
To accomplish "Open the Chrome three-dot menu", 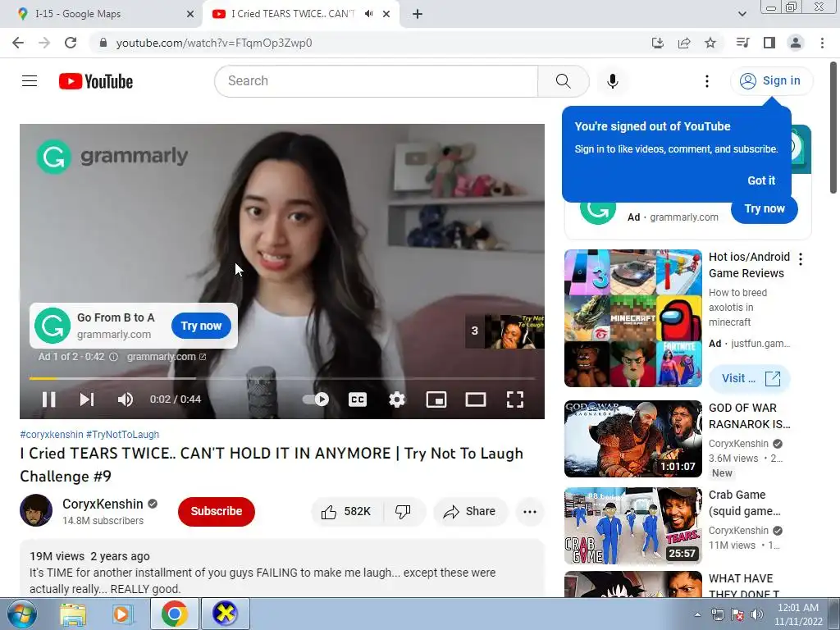I will click(x=822, y=43).
